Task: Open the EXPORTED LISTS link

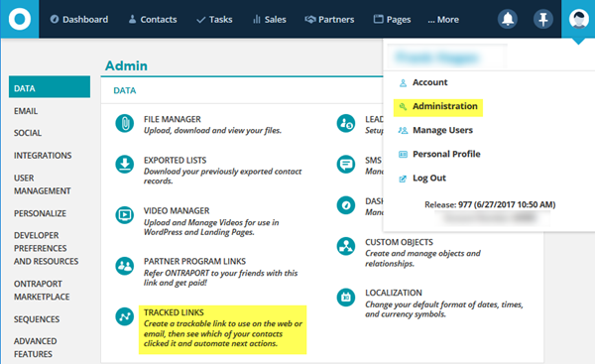Action: coord(175,161)
